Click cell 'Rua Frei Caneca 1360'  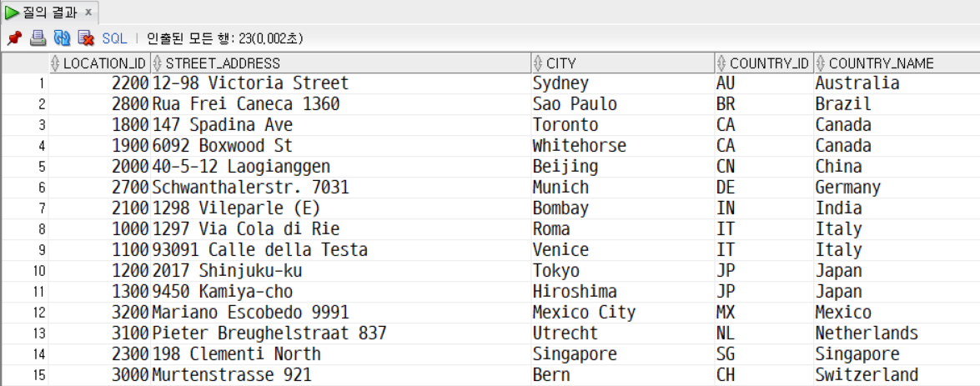[340, 104]
